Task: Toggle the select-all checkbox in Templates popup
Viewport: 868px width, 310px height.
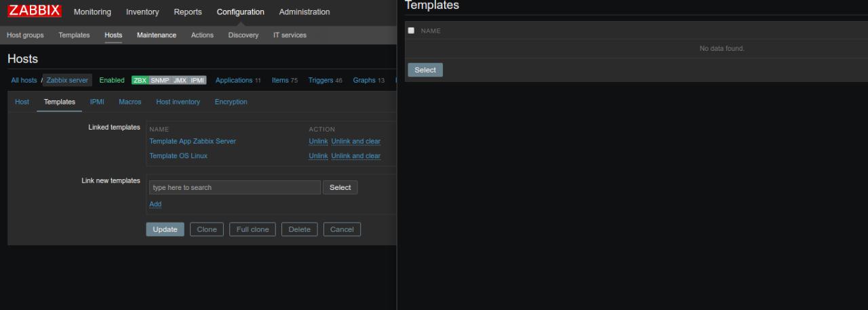Action: coord(411,31)
